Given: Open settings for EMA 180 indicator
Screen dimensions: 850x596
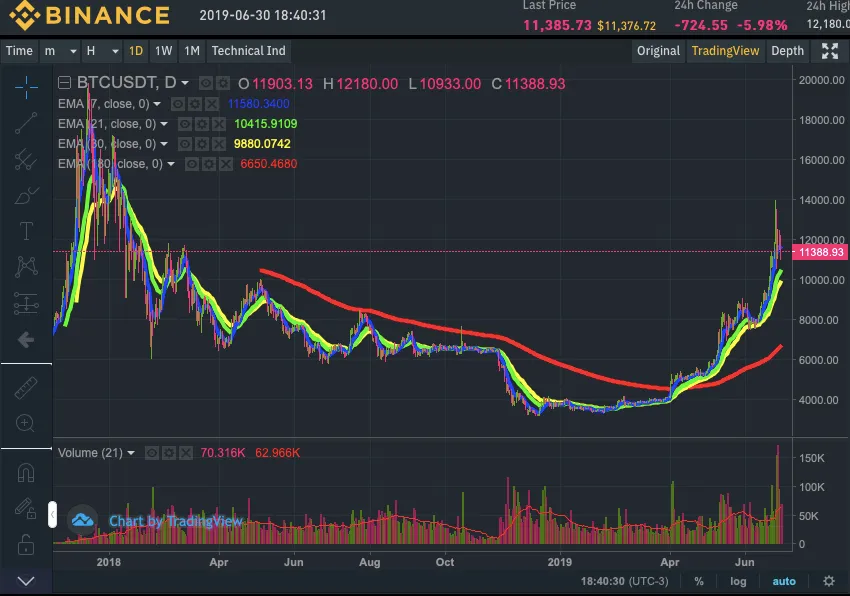Looking at the screenshot, I should tap(209, 164).
